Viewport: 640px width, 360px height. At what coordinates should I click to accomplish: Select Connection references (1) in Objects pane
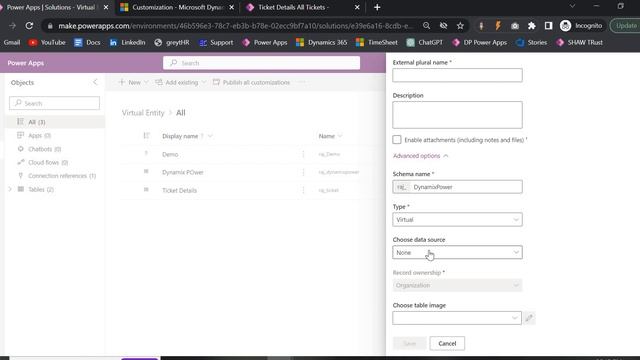[55, 176]
